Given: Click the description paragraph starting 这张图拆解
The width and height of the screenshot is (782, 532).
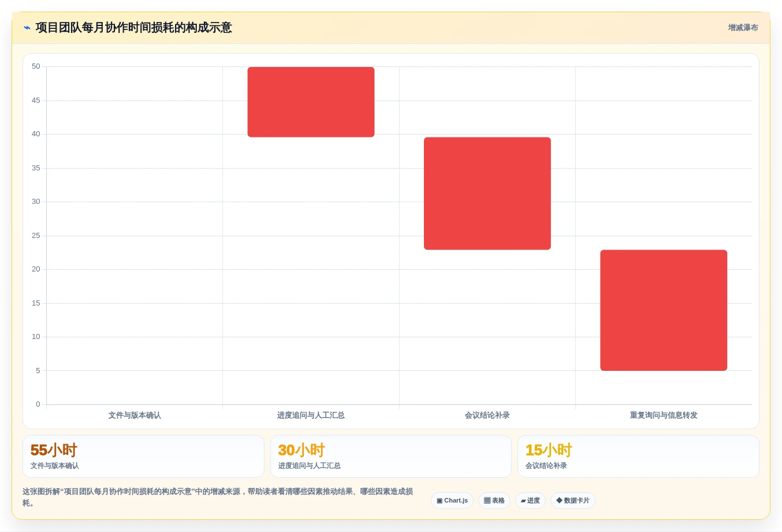Looking at the screenshot, I should [x=218, y=497].
